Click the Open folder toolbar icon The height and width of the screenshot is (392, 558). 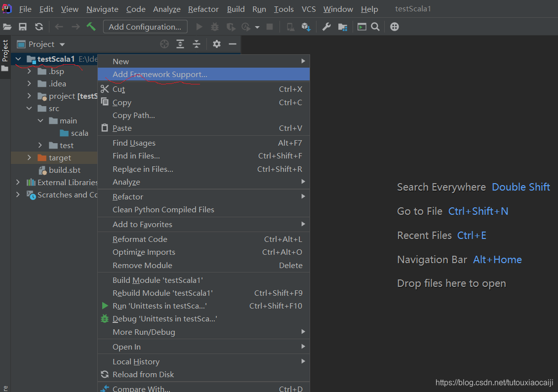pos(7,27)
